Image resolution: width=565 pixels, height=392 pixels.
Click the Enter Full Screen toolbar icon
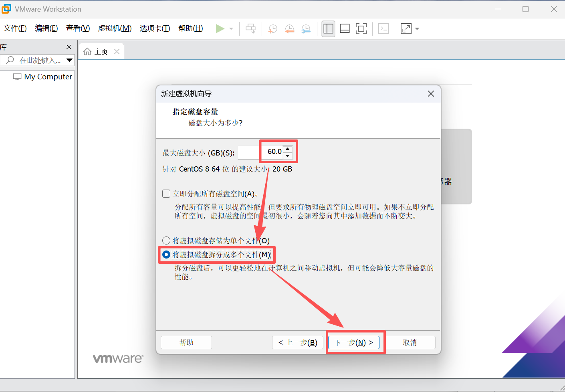click(x=361, y=28)
